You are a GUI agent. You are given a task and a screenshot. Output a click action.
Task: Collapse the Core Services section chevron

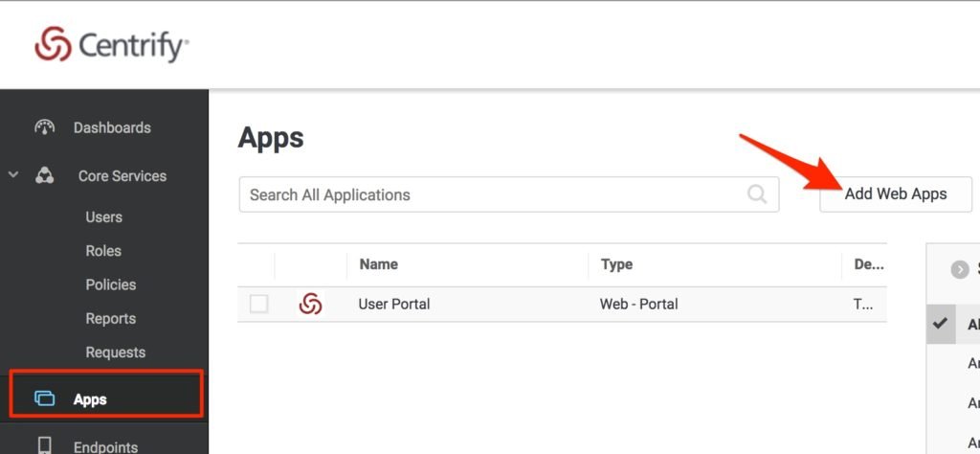[x=13, y=176]
